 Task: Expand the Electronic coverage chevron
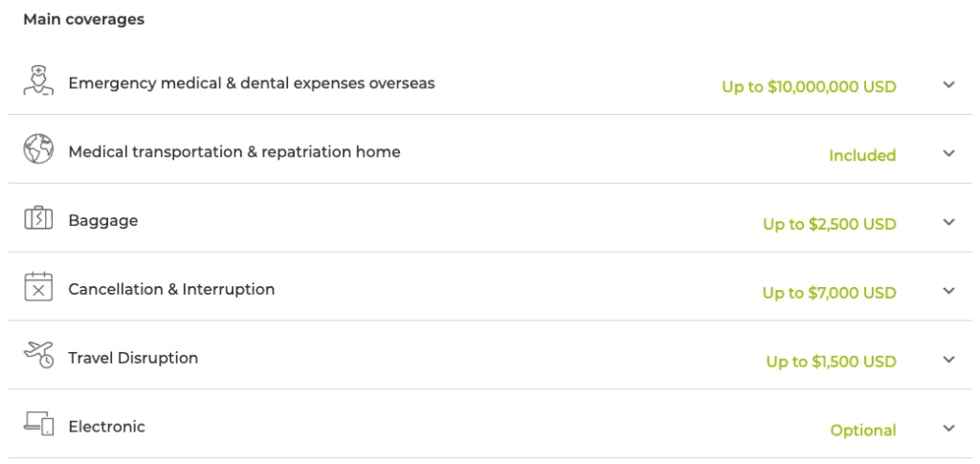(948, 428)
